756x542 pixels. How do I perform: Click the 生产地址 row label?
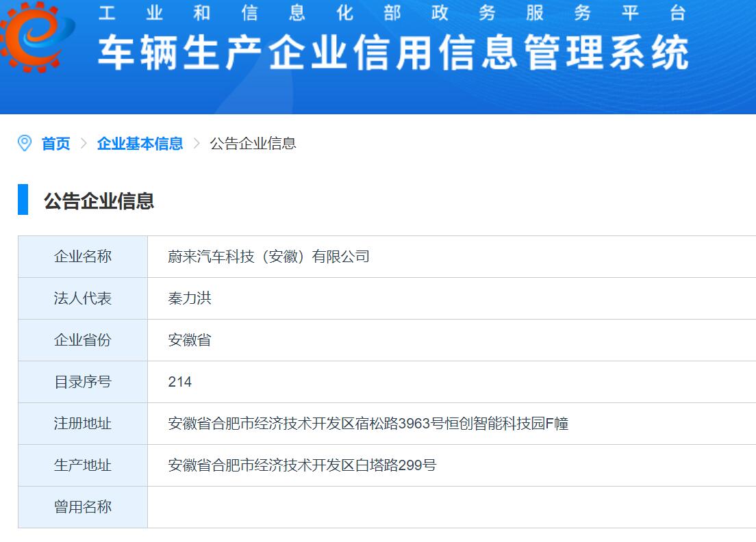[x=83, y=465]
